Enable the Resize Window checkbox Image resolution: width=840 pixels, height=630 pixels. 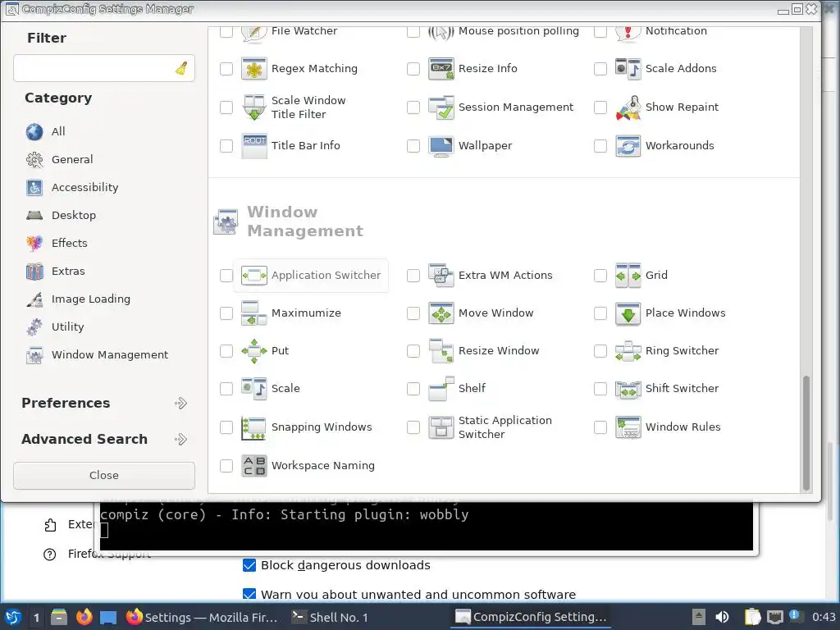coord(413,351)
